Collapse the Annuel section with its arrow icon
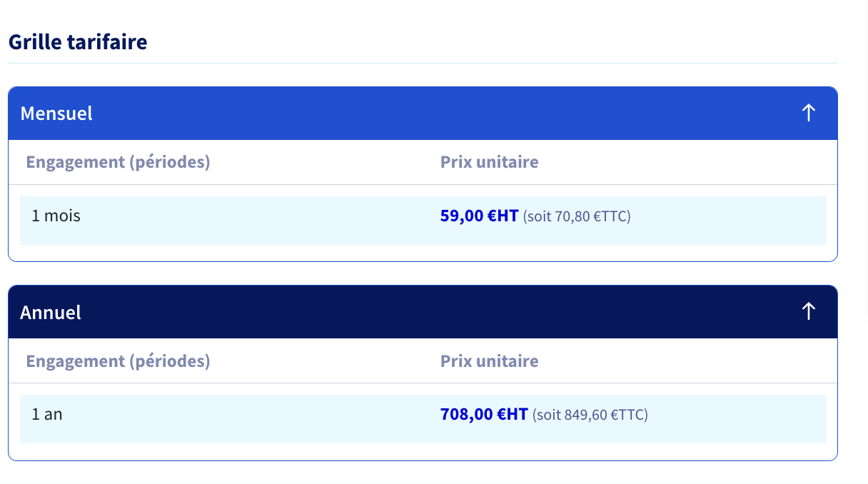 coord(808,311)
